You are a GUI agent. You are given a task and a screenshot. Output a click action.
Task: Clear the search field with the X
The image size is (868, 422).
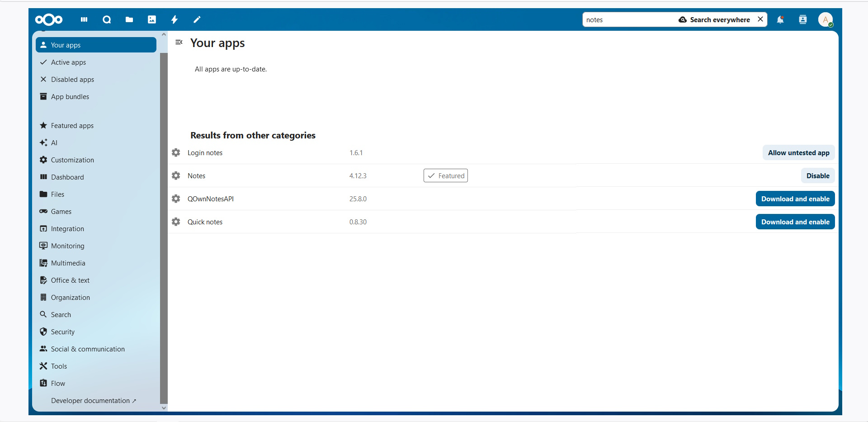pyautogui.click(x=760, y=19)
